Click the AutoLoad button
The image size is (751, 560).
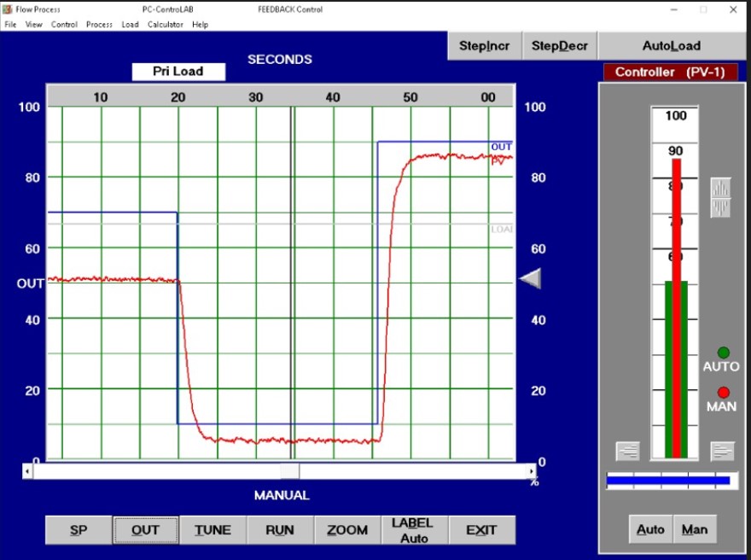pos(671,46)
